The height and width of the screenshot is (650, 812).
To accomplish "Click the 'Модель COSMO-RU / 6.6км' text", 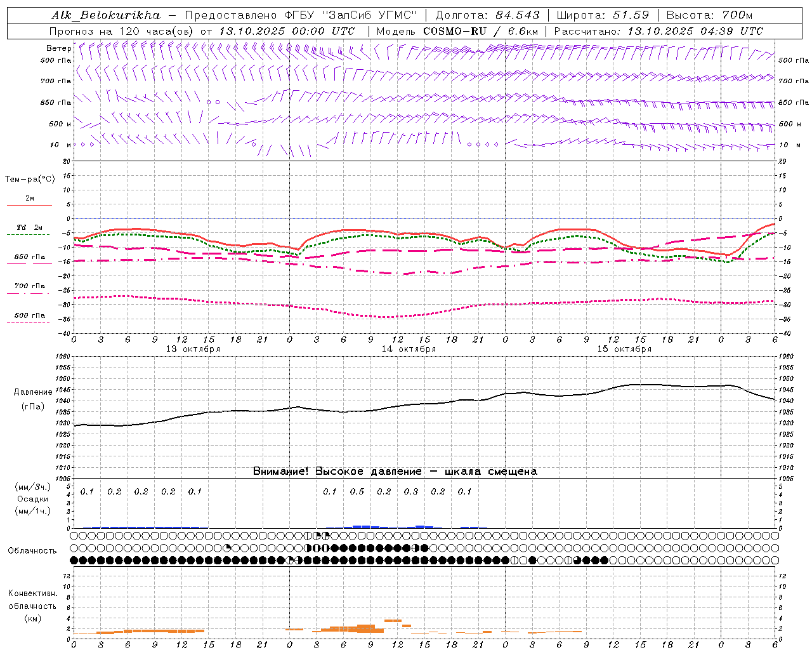I will 457,31.
